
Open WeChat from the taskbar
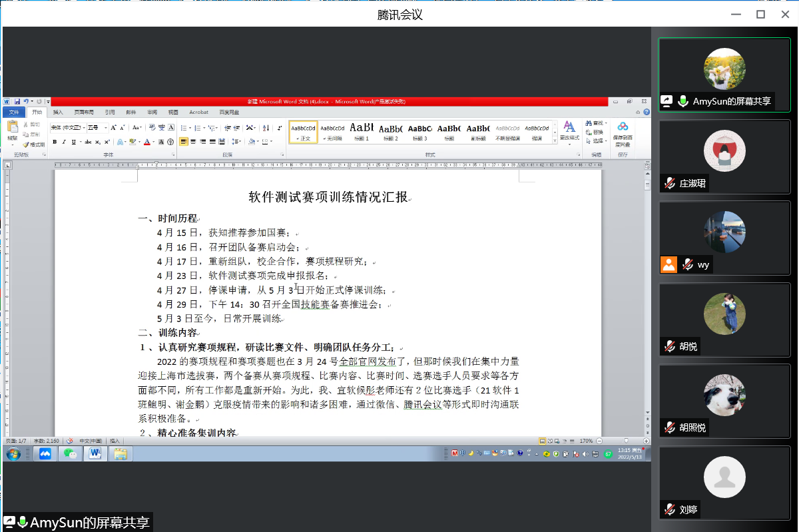coord(70,453)
